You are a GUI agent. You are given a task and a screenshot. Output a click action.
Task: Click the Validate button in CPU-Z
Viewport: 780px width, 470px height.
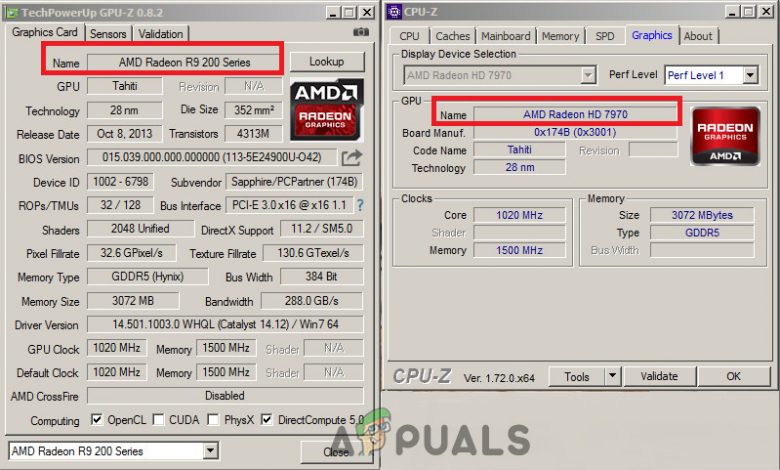point(659,376)
